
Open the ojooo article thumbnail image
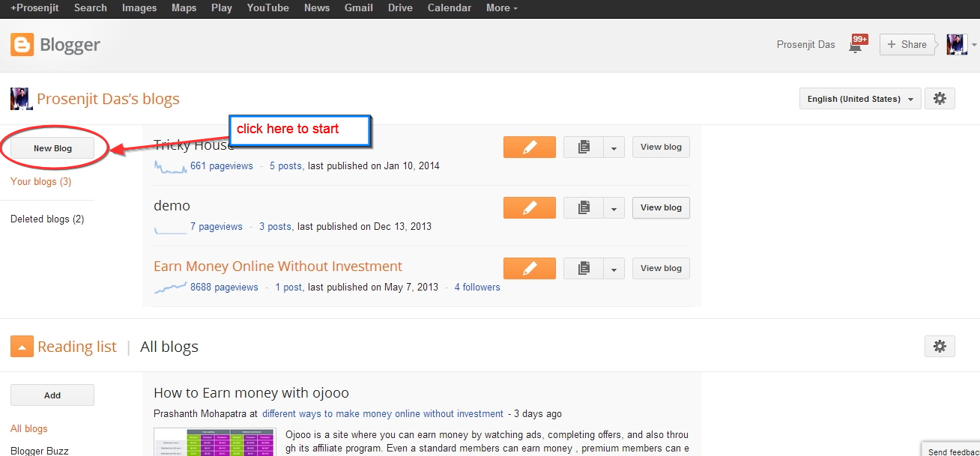[214, 442]
